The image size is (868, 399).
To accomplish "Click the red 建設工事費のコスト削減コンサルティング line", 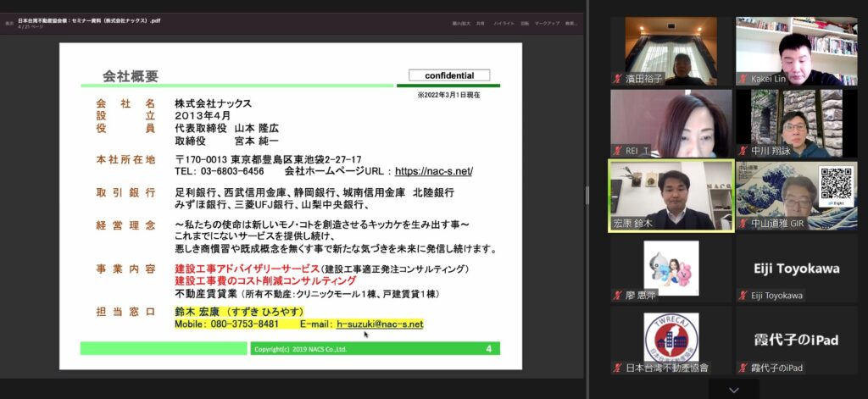I will pos(265,281).
